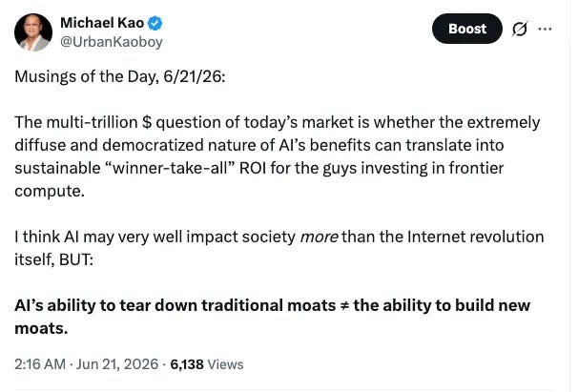Click the 2:16 AM timestamp
Image resolution: width=578 pixels, height=392 pixels.
point(40,364)
